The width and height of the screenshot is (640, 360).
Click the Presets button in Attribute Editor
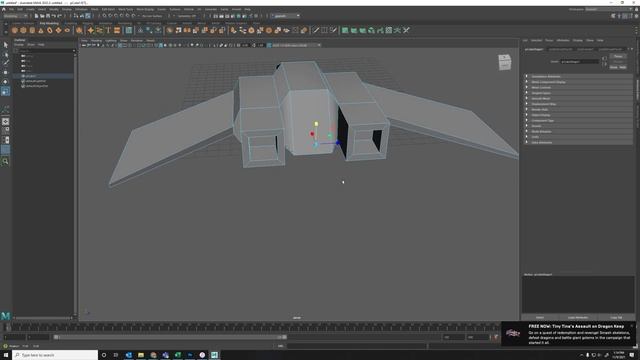(x=618, y=62)
